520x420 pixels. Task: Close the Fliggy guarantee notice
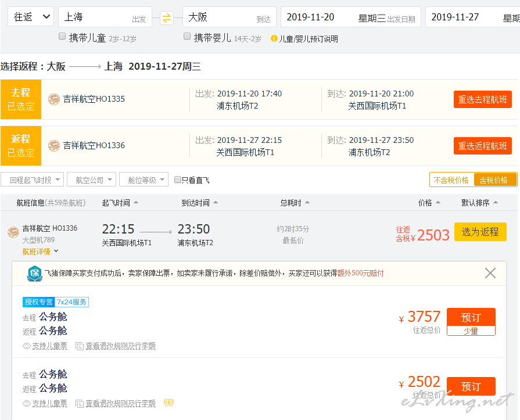(490, 273)
